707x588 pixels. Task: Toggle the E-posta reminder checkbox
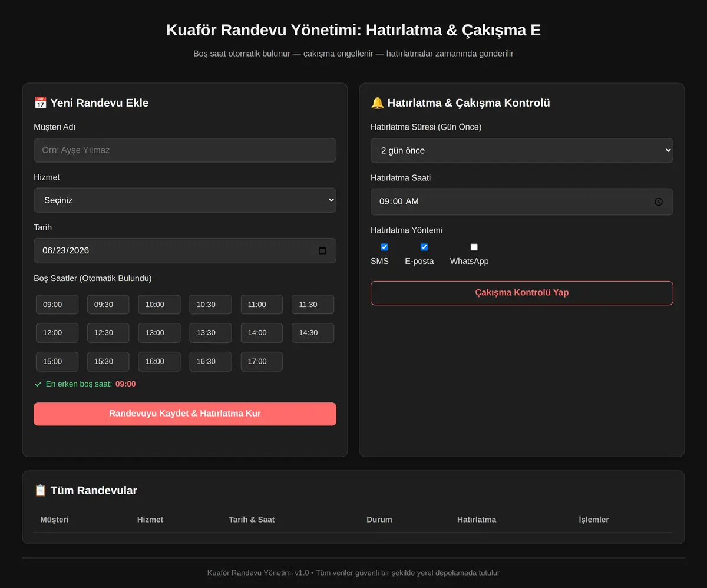click(x=424, y=247)
